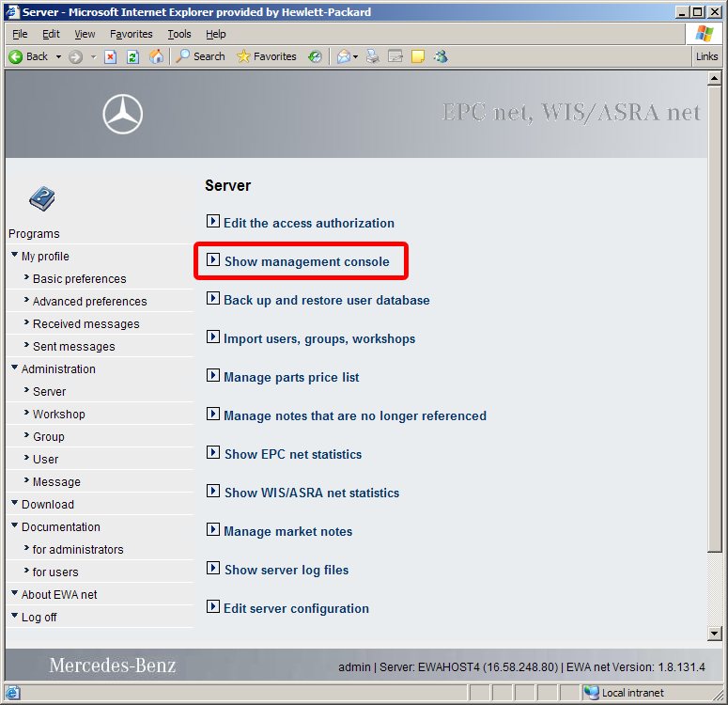Image resolution: width=728 pixels, height=705 pixels.
Task: Click the scrollbar down arrow
Action: pyautogui.click(x=715, y=634)
